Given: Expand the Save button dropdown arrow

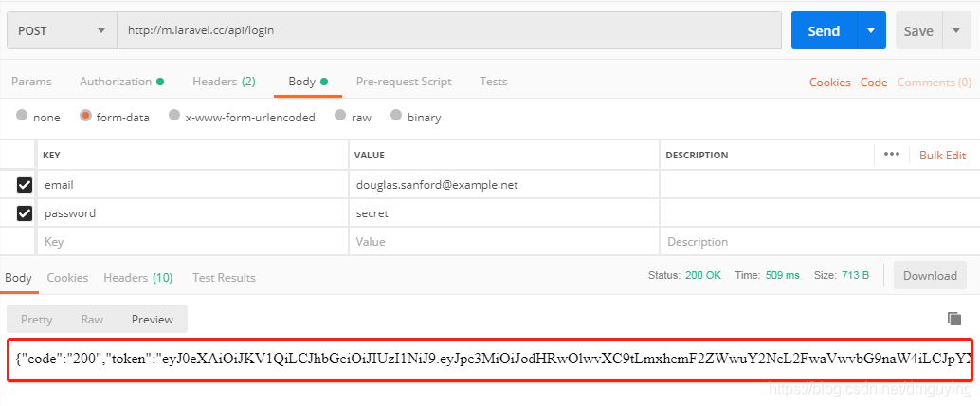Looking at the screenshot, I should click(955, 30).
